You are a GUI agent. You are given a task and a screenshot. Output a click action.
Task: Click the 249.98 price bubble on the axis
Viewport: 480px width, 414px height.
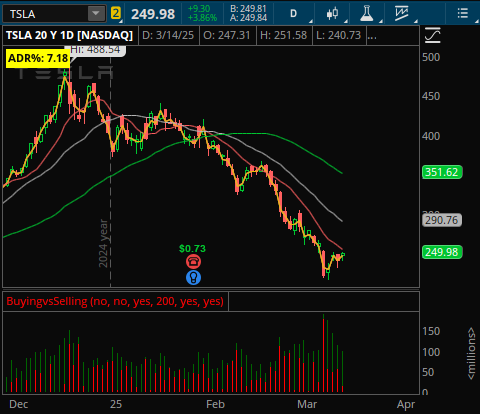pyautogui.click(x=442, y=252)
